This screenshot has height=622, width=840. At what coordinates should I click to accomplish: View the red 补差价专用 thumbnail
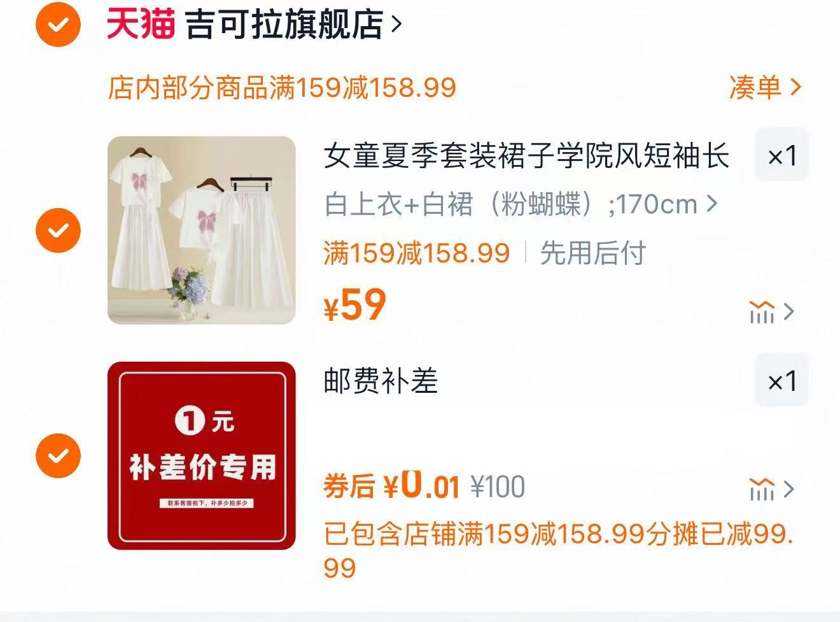click(x=201, y=455)
